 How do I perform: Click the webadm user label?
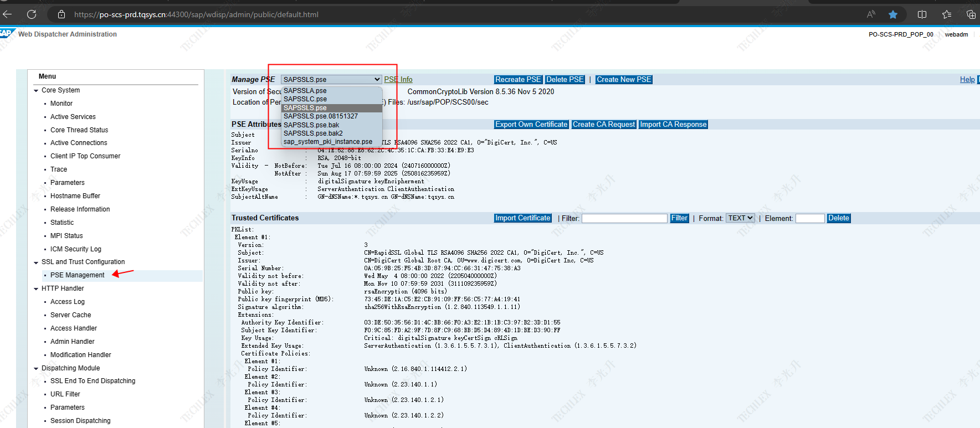point(956,34)
